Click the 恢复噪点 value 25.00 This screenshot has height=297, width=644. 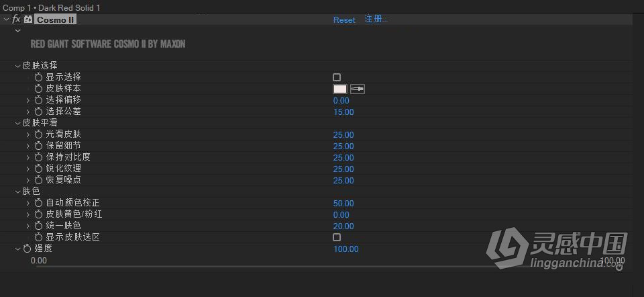pyautogui.click(x=343, y=181)
